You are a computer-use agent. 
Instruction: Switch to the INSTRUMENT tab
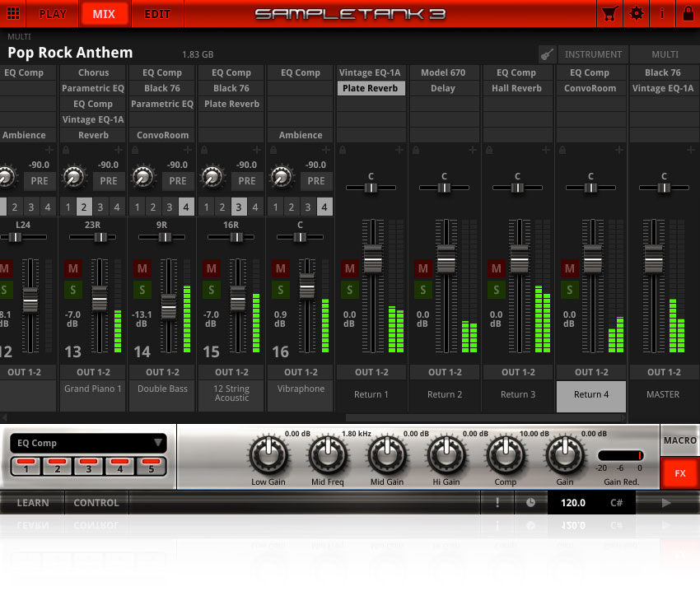click(x=592, y=54)
